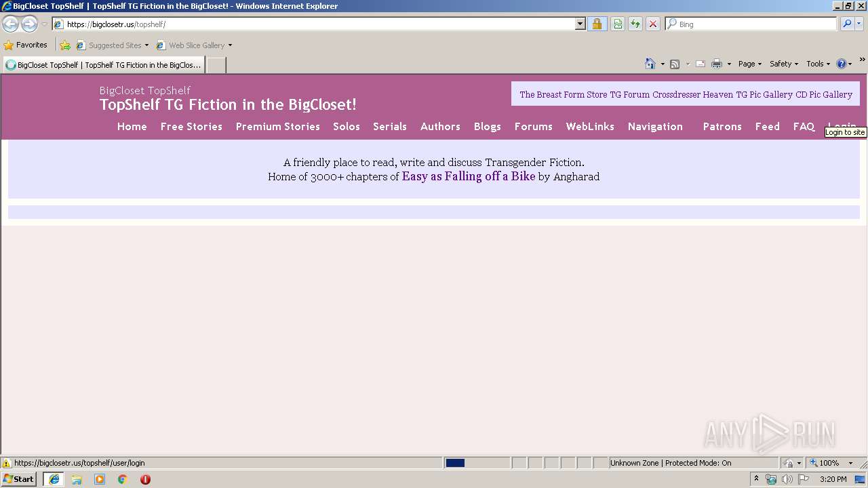This screenshot has height=488, width=868.
Task: Open Easy as Falling off a Bike link
Action: tap(469, 176)
